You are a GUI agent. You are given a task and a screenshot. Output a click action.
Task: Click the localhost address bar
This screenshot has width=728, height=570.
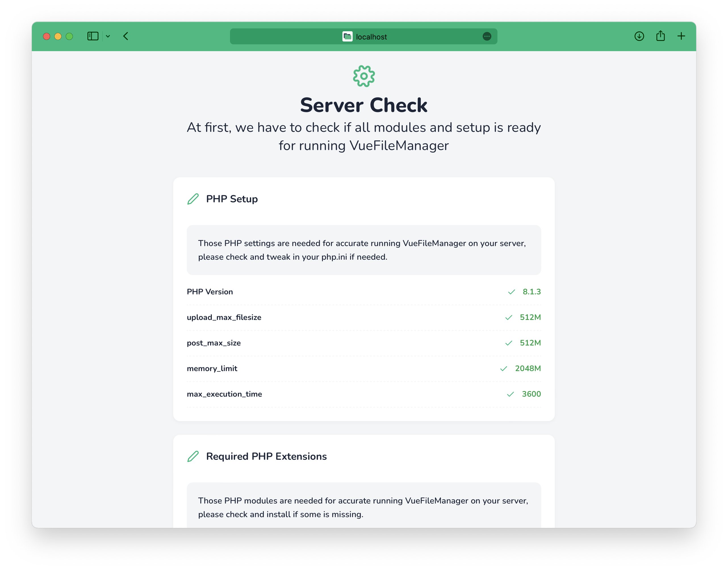click(x=370, y=37)
